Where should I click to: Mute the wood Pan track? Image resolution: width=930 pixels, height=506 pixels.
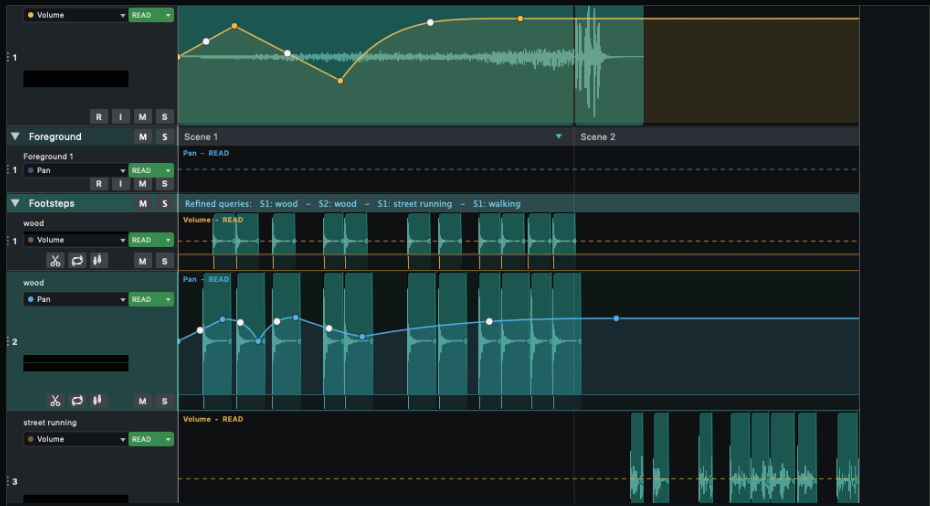pyautogui.click(x=142, y=401)
